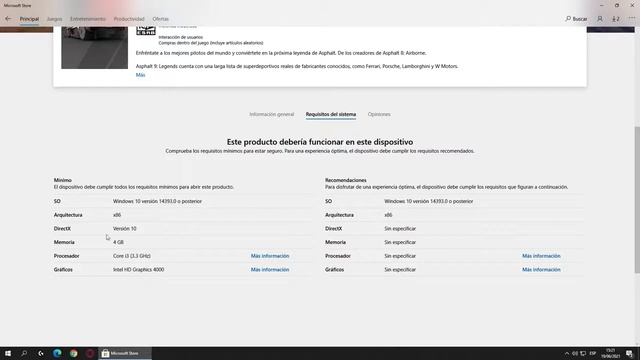Switch to the Juegos tab
Screen dimensions: 640x360
click(54, 19)
